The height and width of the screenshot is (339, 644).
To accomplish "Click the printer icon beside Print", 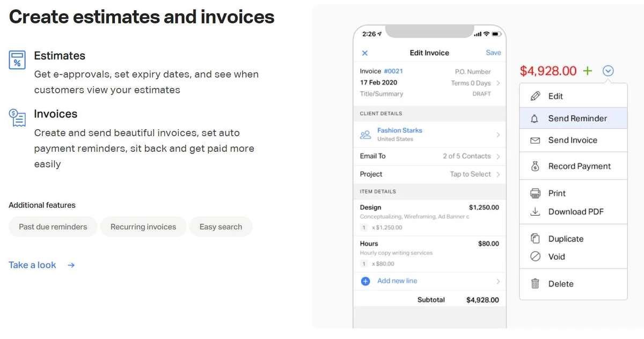I will 535,193.
